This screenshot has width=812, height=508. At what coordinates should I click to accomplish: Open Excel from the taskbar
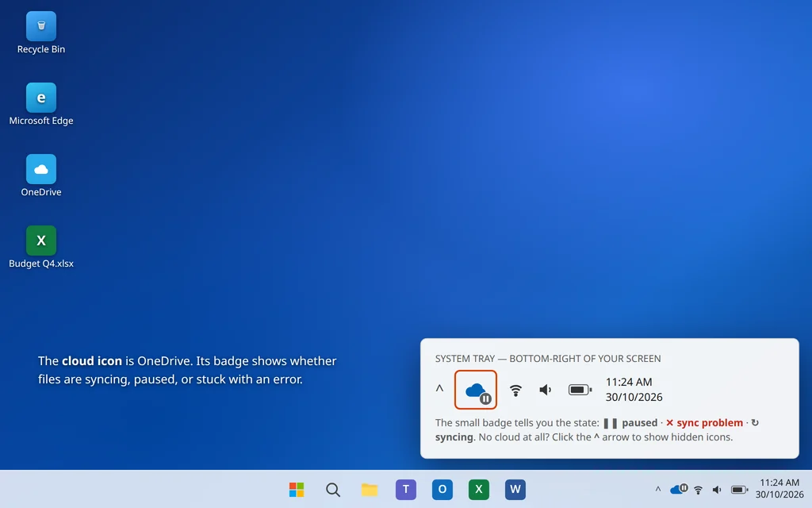pyautogui.click(x=478, y=489)
